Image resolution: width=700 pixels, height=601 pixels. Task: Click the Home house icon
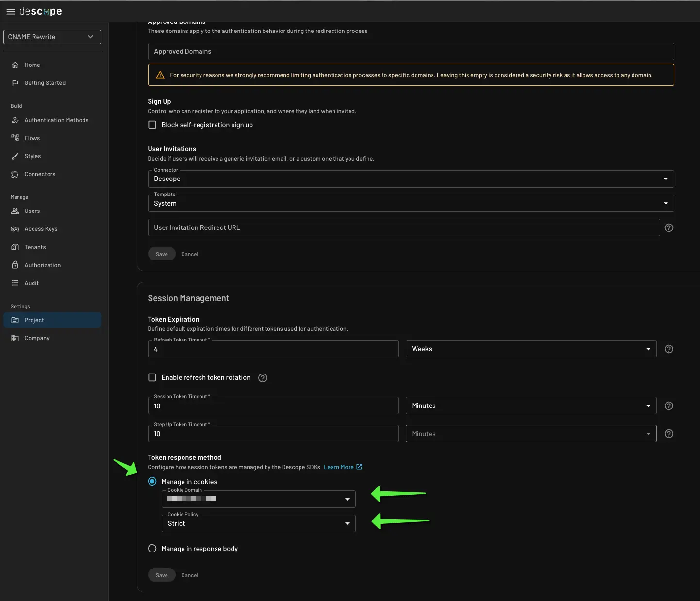[x=15, y=65]
